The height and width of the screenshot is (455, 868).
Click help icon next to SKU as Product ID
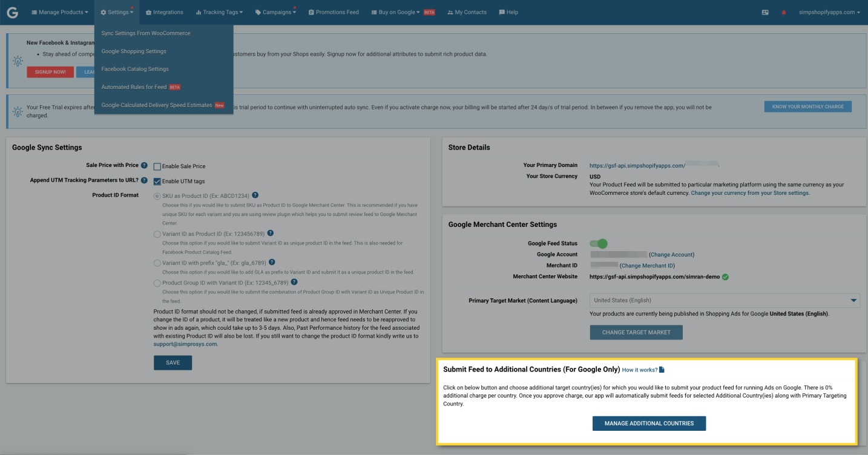(x=255, y=195)
